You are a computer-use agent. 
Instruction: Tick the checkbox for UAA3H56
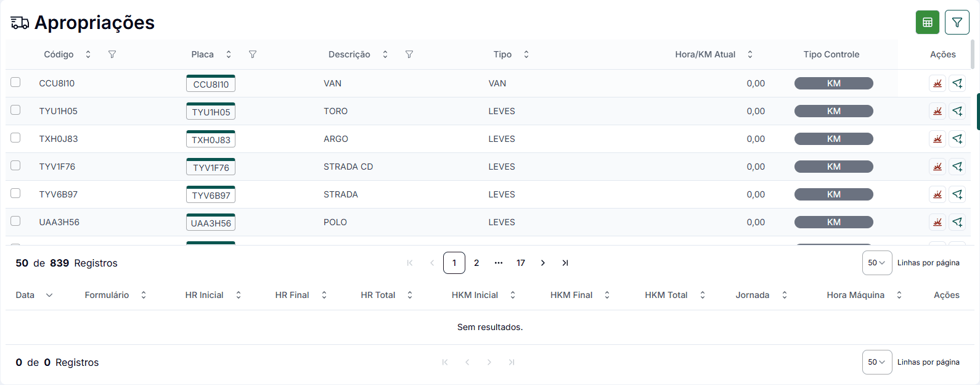(x=15, y=221)
